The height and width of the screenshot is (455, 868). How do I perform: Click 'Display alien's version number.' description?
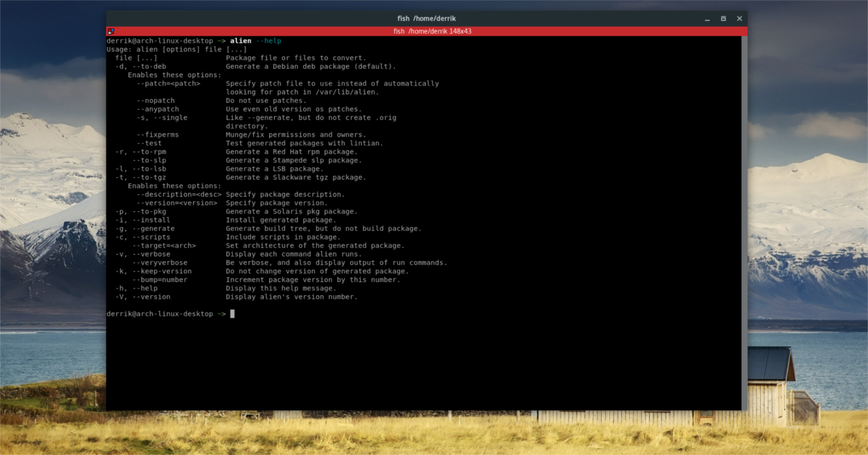pyautogui.click(x=292, y=297)
